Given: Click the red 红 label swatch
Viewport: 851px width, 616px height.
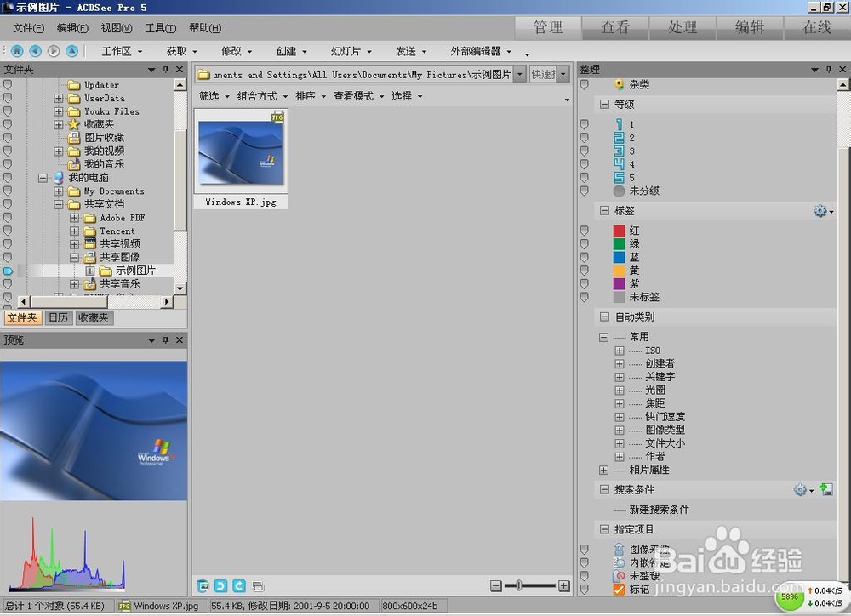Looking at the screenshot, I should pyautogui.click(x=619, y=231).
